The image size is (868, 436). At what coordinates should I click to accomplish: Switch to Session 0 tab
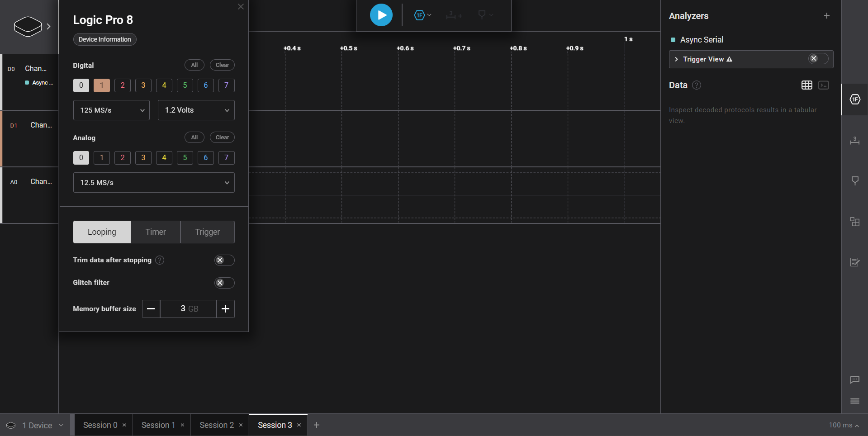click(100, 425)
